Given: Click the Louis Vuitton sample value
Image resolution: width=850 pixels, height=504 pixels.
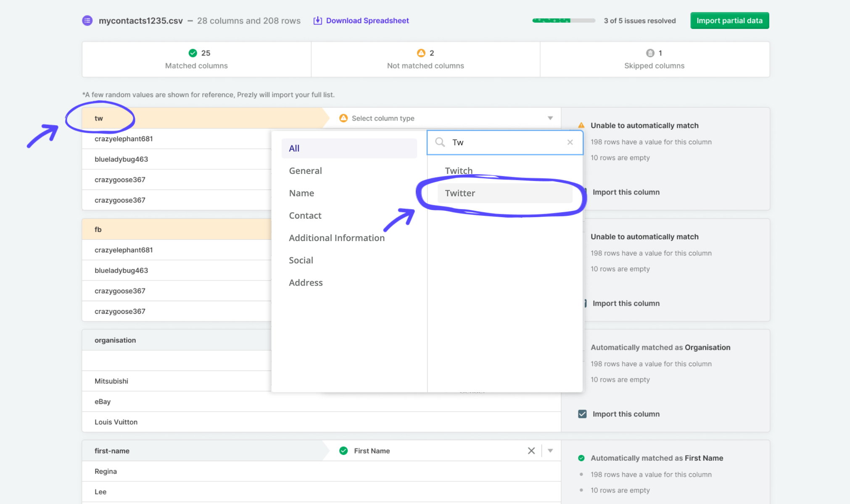Looking at the screenshot, I should click(x=116, y=422).
